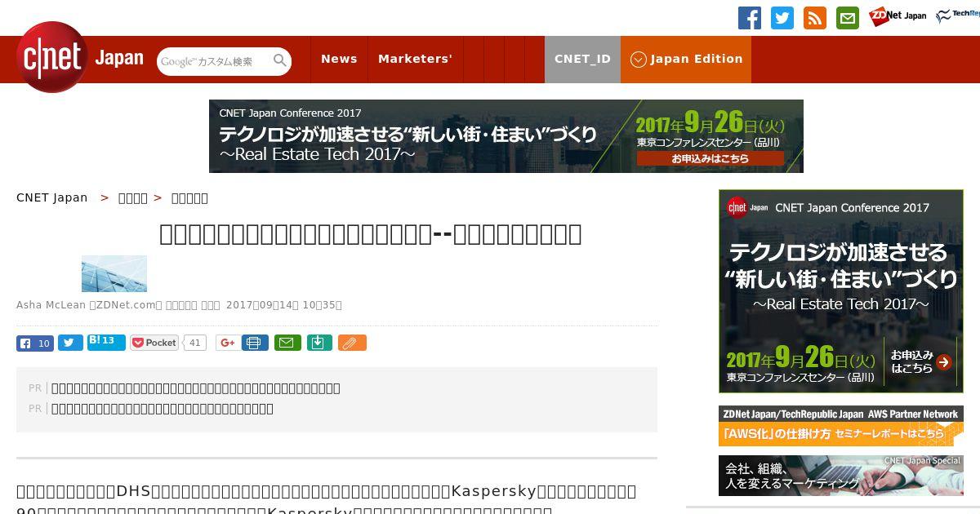Image resolution: width=980 pixels, height=514 pixels.
Task: Click the green newsletter mail icon in header
Action: click(848, 18)
